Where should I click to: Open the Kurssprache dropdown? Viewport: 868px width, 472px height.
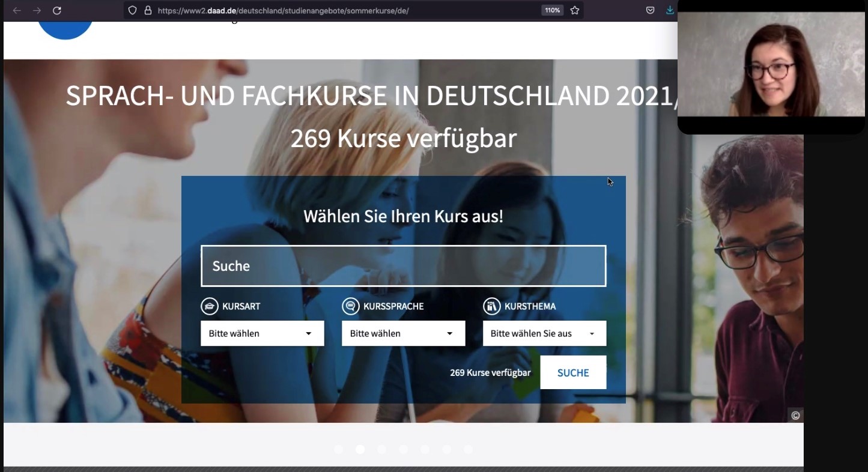(x=403, y=333)
